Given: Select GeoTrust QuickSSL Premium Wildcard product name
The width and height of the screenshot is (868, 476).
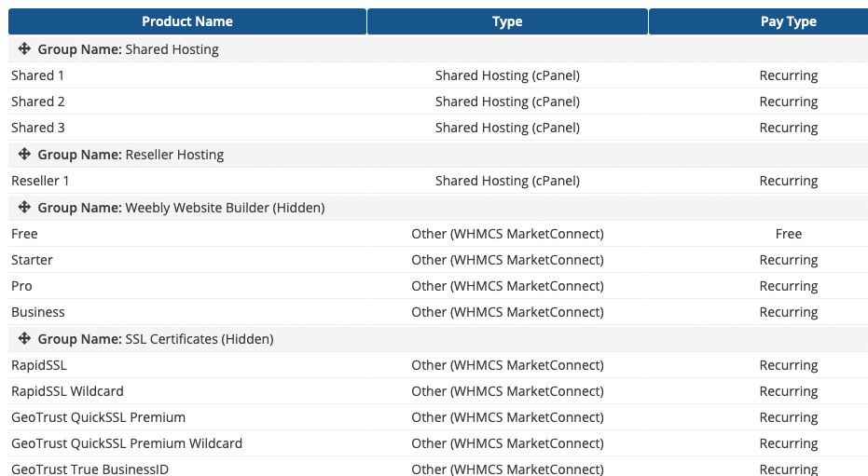Looking at the screenshot, I should [x=127, y=443].
